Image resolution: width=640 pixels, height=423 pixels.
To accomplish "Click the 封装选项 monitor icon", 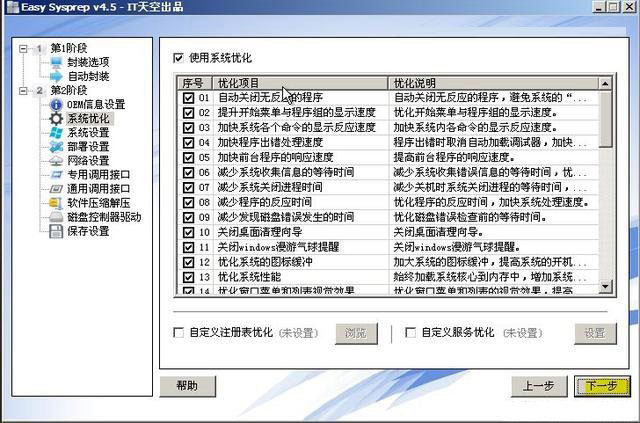I will pos(56,62).
